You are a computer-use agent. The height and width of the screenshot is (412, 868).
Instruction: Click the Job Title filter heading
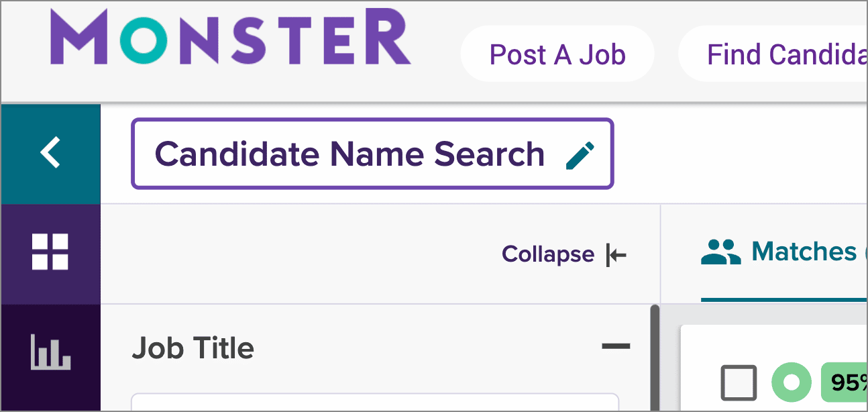(193, 348)
